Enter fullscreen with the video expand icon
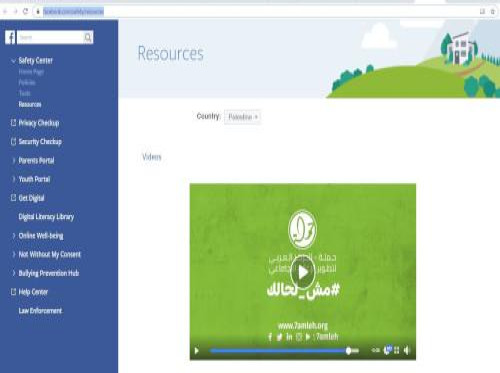 point(397,350)
